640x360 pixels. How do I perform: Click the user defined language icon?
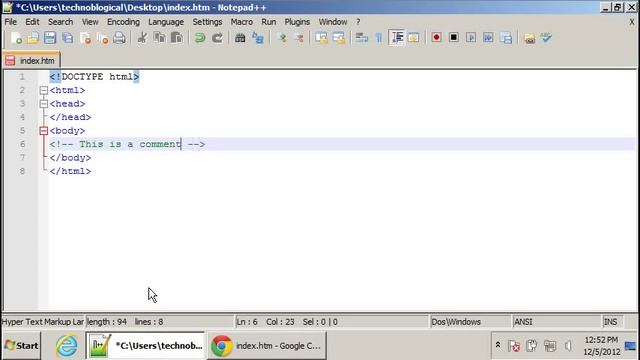(x=413, y=38)
